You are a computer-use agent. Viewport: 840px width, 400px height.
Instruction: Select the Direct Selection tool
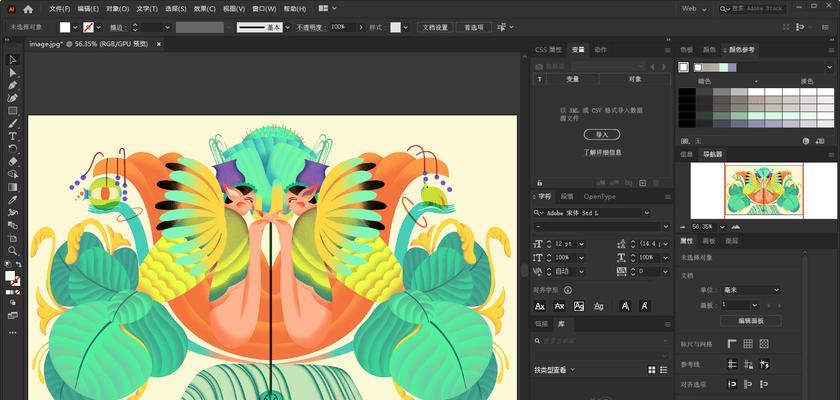[13, 73]
